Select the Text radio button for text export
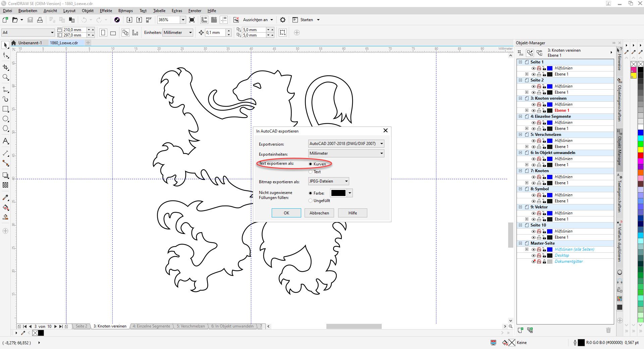 [311, 172]
